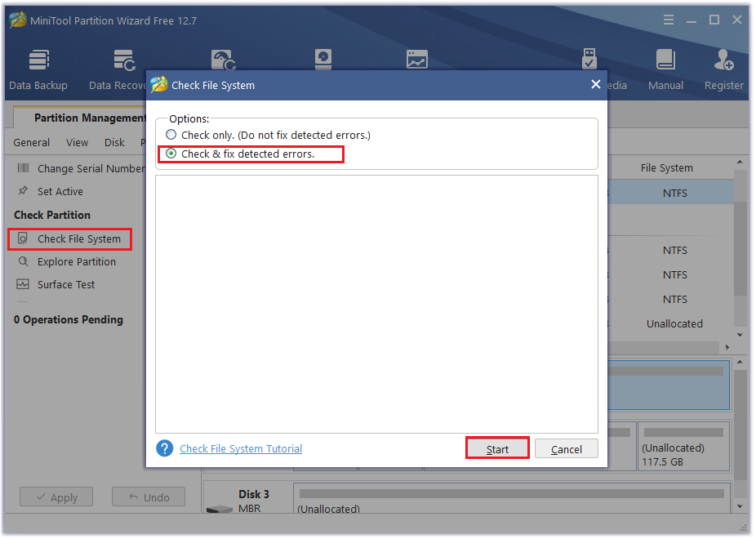
Task: Click partition list scroll up arrow
Action: 740,162
